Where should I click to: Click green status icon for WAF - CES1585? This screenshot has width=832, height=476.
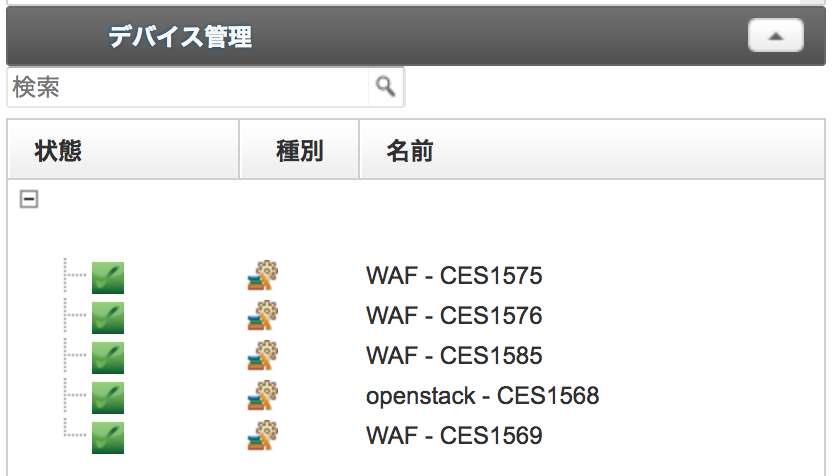(x=108, y=358)
